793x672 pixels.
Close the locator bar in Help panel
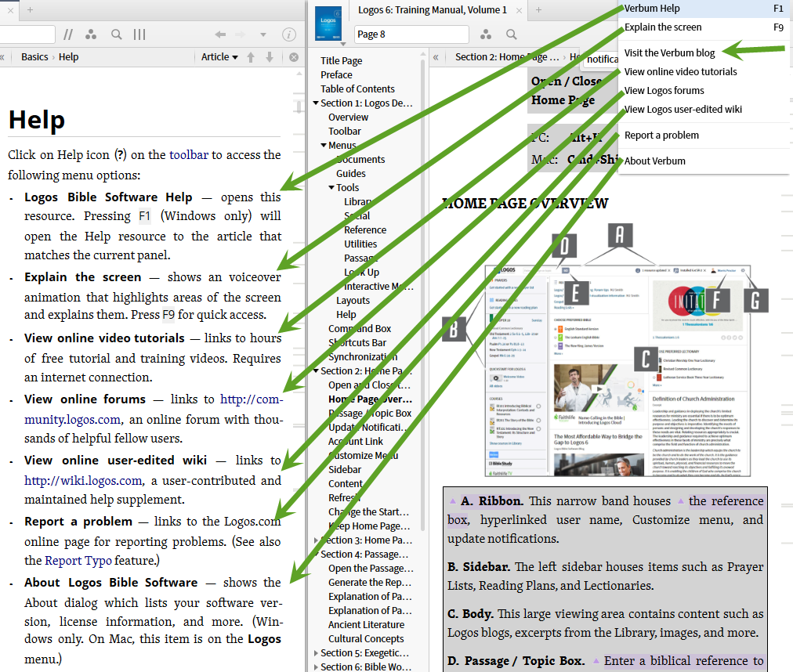pos(293,57)
